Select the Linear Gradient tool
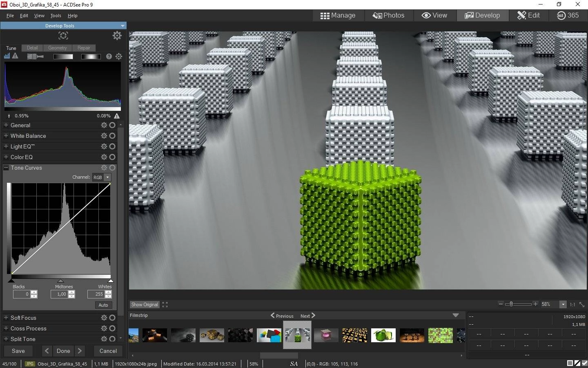This screenshot has height=368, width=588. pos(63,56)
